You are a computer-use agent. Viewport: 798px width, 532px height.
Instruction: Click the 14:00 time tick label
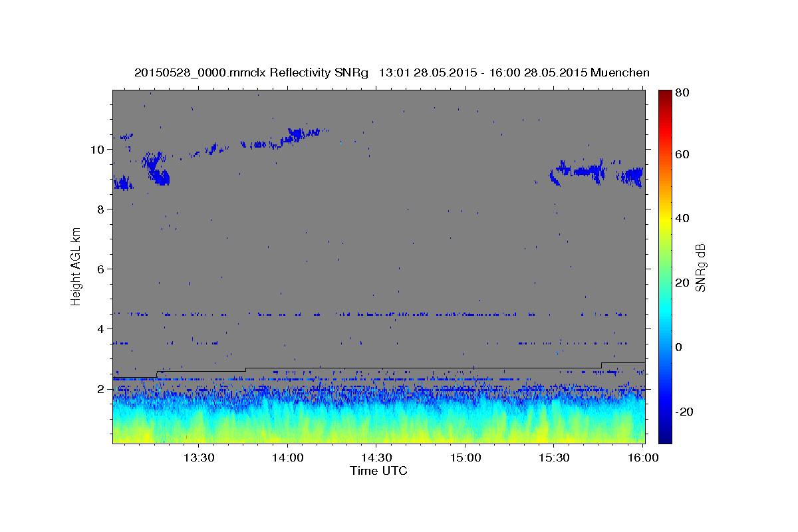(287, 458)
